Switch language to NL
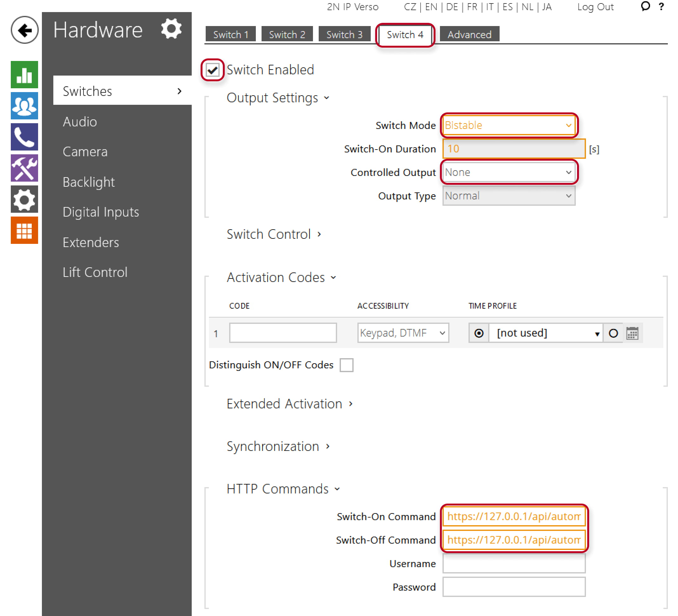Viewport: 678px width, 616px height. 528,7
